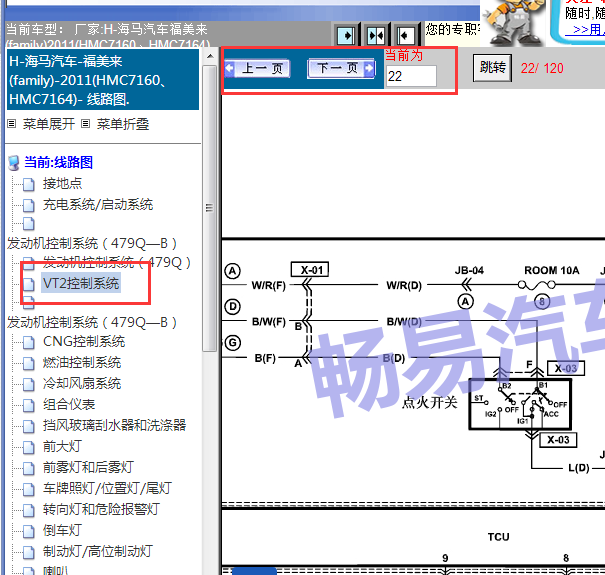Open 挡风玻璃刮水器和洗涤器 item
This screenshot has height=575, width=605.
(114, 426)
